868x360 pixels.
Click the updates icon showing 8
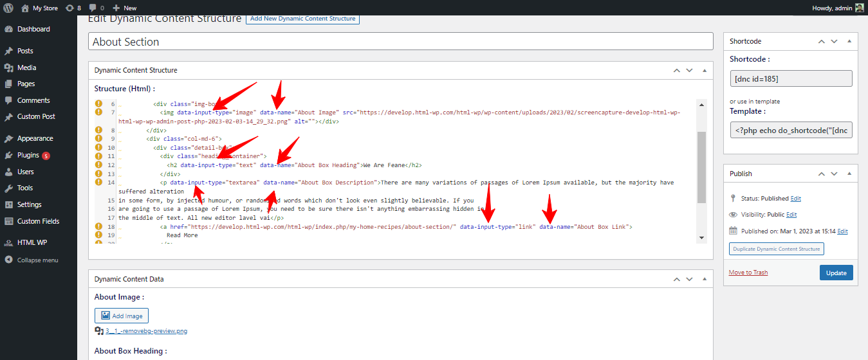(73, 8)
